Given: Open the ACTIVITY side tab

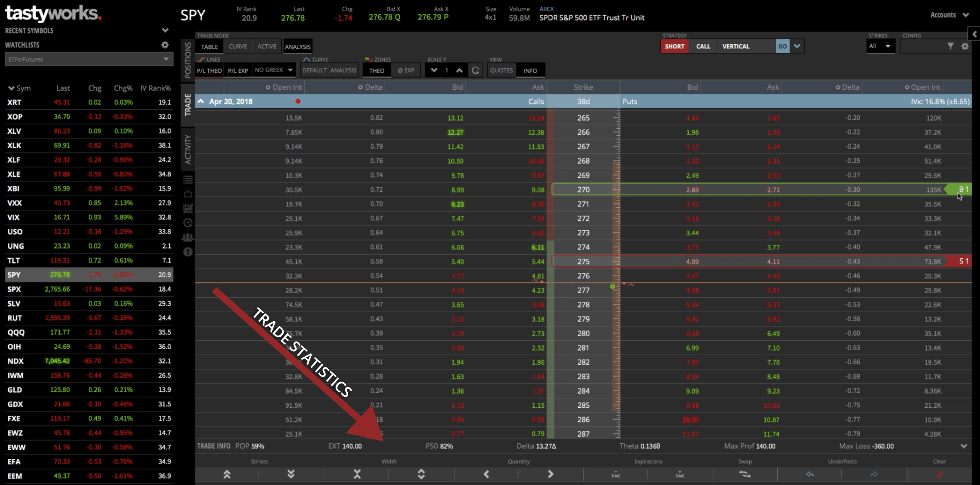Looking at the screenshot, I should pyautogui.click(x=188, y=149).
